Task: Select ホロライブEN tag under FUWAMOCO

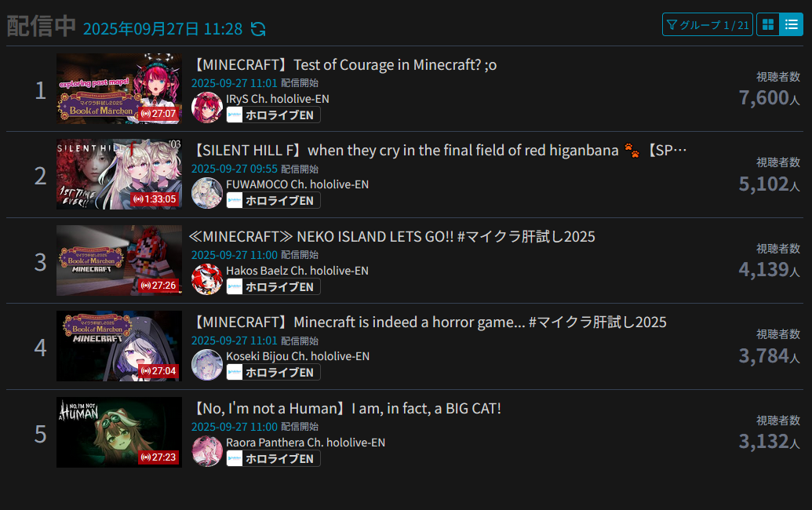Action: [274, 200]
